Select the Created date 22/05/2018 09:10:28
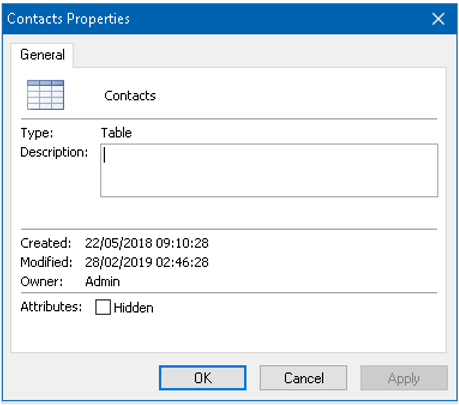 click(147, 243)
